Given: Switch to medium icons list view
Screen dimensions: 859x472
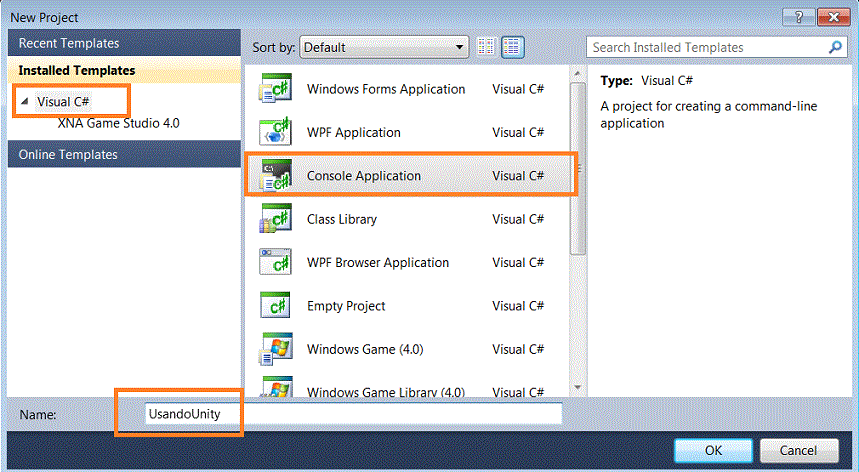Looking at the screenshot, I should (x=512, y=47).
